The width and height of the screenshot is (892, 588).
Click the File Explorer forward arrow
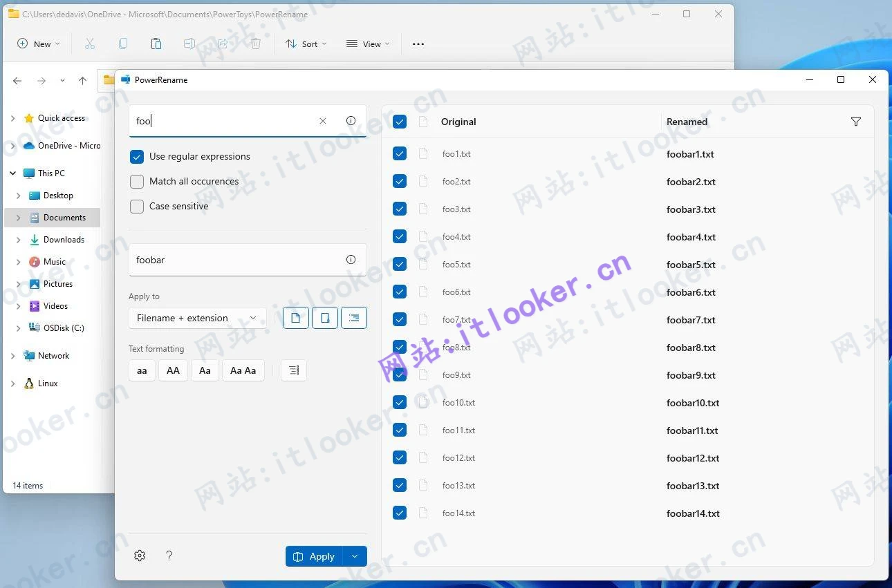click(x=41, y=81)
